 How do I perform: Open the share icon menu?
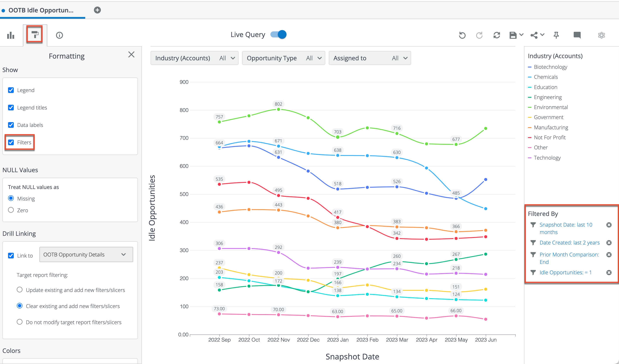coord(534,35)
